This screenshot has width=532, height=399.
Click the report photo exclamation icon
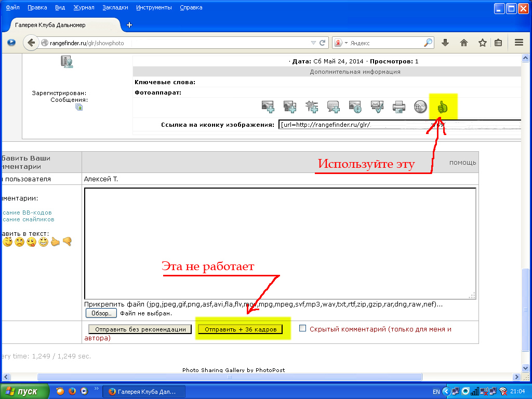(x=355, y=107)
